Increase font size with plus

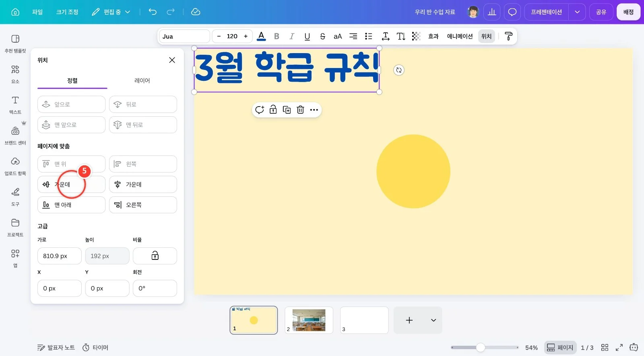tap(246, 36)
